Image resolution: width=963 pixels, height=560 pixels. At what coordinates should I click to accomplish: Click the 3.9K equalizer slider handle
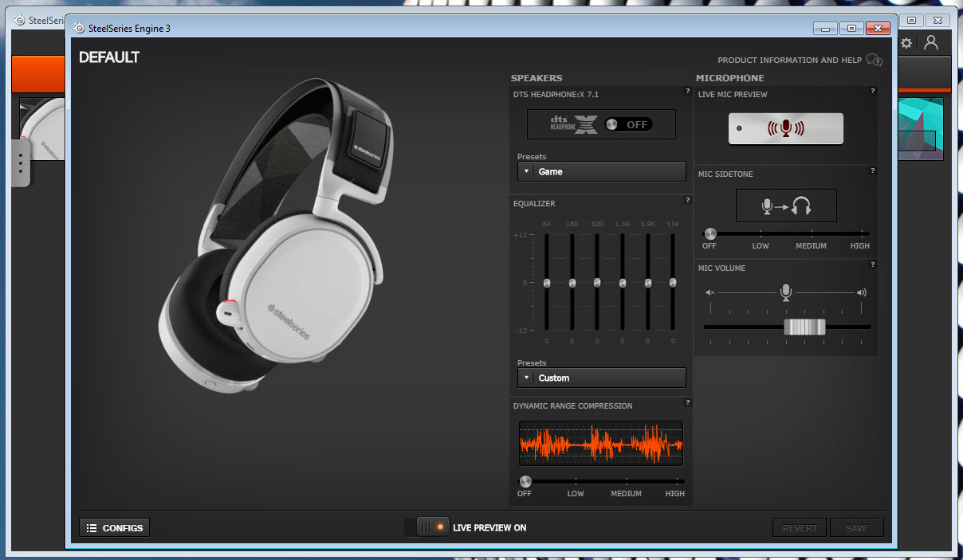[647, 283]
